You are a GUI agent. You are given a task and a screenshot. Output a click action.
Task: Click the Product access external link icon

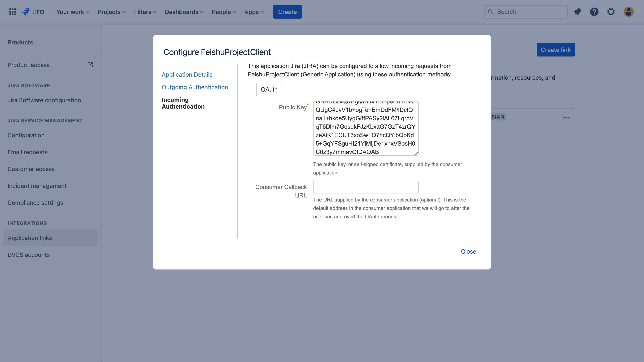tap(90, 65)
